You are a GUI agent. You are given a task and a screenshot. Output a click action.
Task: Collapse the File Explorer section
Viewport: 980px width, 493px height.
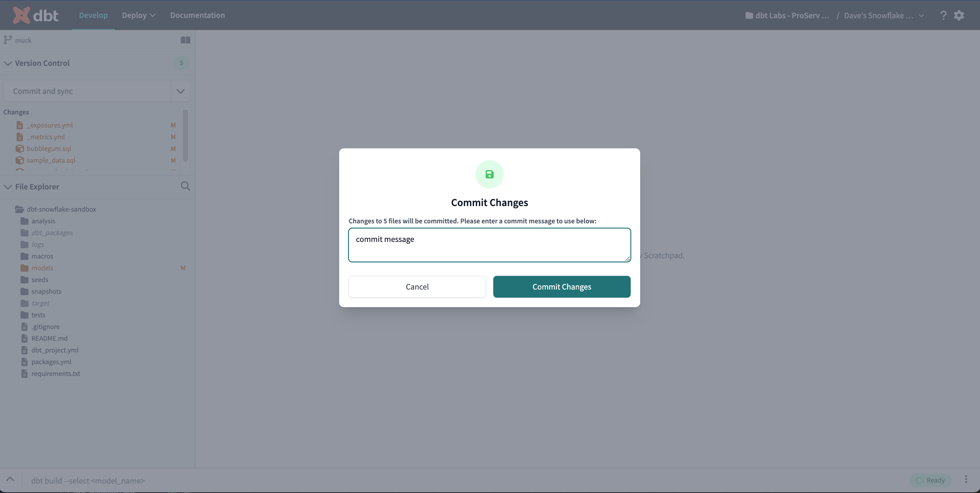pyautogui.click(x=8, y=187)
